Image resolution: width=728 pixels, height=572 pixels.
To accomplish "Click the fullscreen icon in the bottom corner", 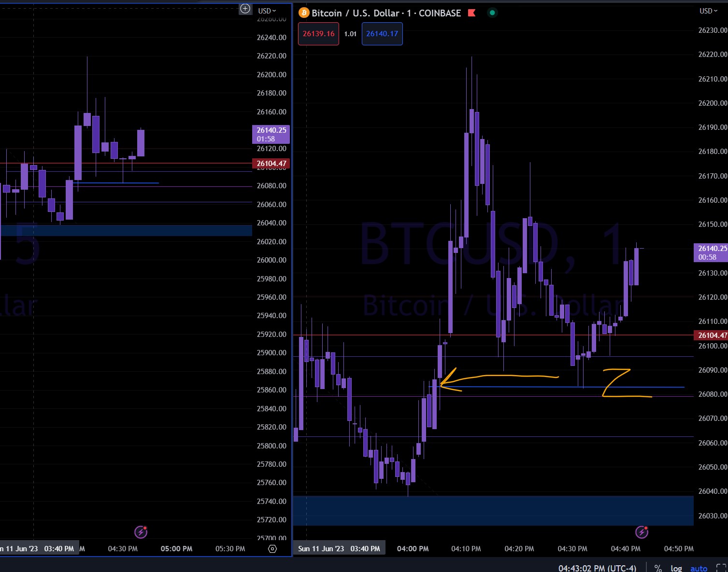I will pos(721,568).
